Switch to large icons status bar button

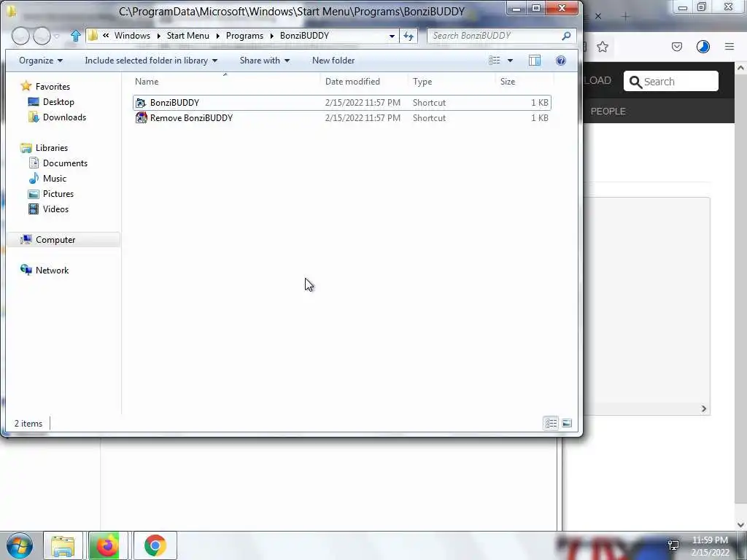pos(566,424)
